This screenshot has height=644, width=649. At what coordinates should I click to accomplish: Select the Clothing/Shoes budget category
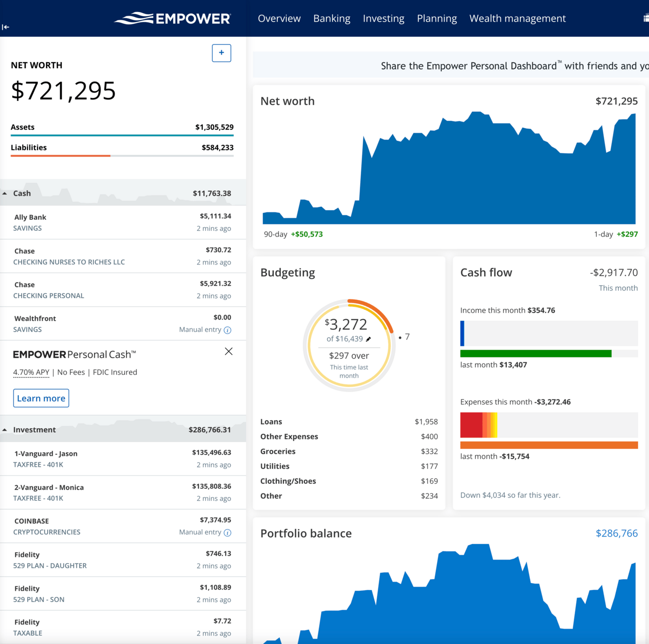point(349,481)
